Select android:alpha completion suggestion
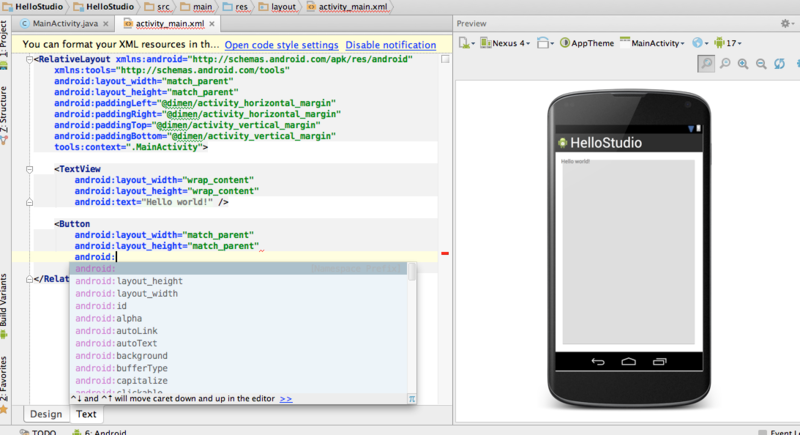This screenshot has height=435, width=800. coord(239,318)
